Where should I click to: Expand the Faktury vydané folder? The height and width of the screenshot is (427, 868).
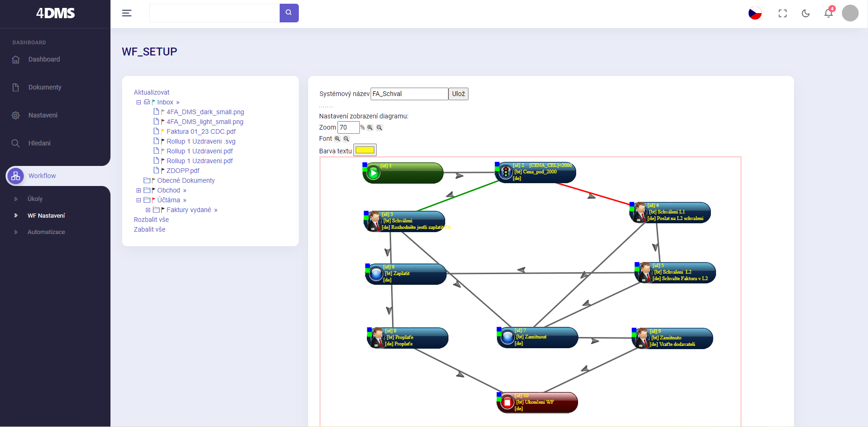pos(148,210)
